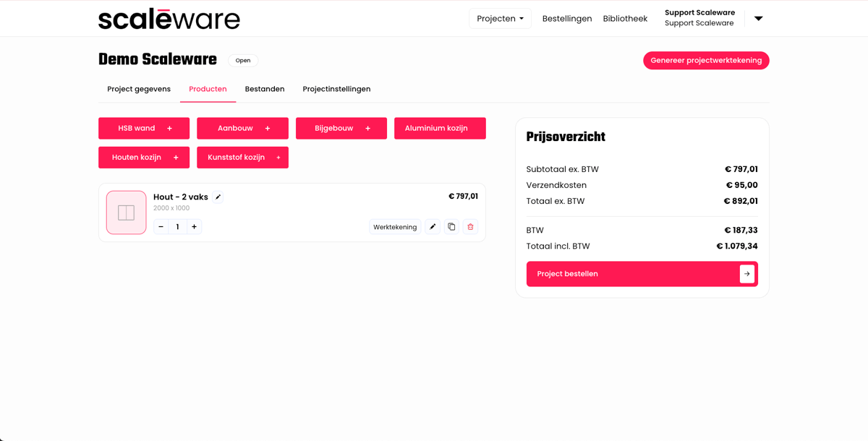Rename product via pencil next to Hout - 2 vaks

click(x=218, y=197)
